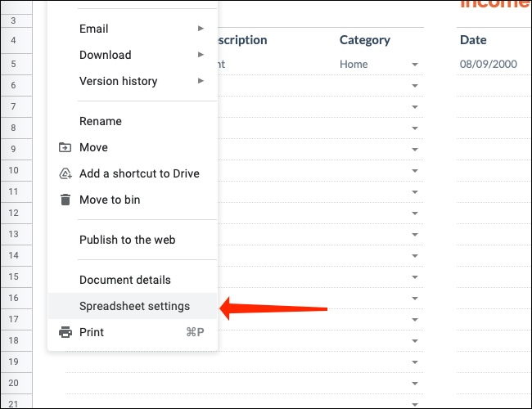
Task: Select Rename from the menu
Action: coord(101,121)
